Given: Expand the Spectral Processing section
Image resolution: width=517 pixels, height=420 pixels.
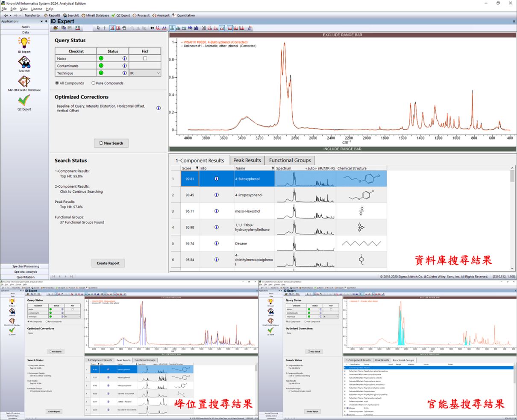Looking at the screenshot, I should pyautogui.click(x=25, y=266).
